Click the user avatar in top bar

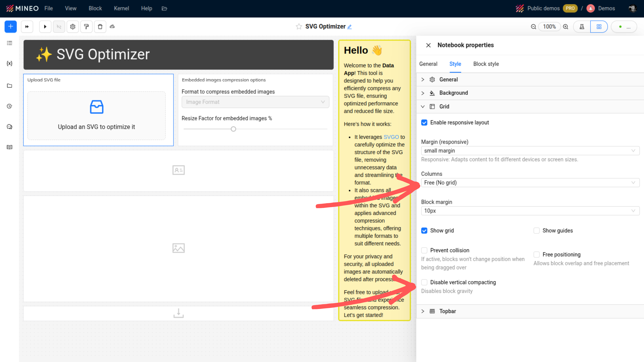pyautogui.click(x=632, y=9)
